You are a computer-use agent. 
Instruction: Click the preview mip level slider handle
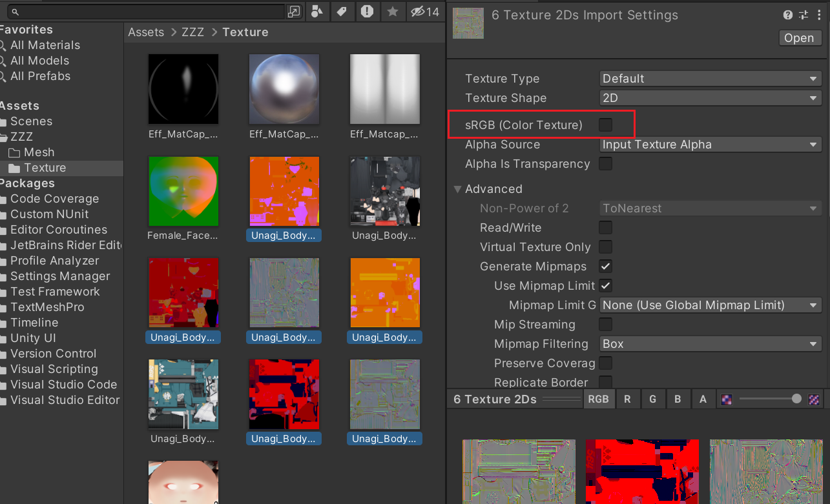[x=796, y=399]
